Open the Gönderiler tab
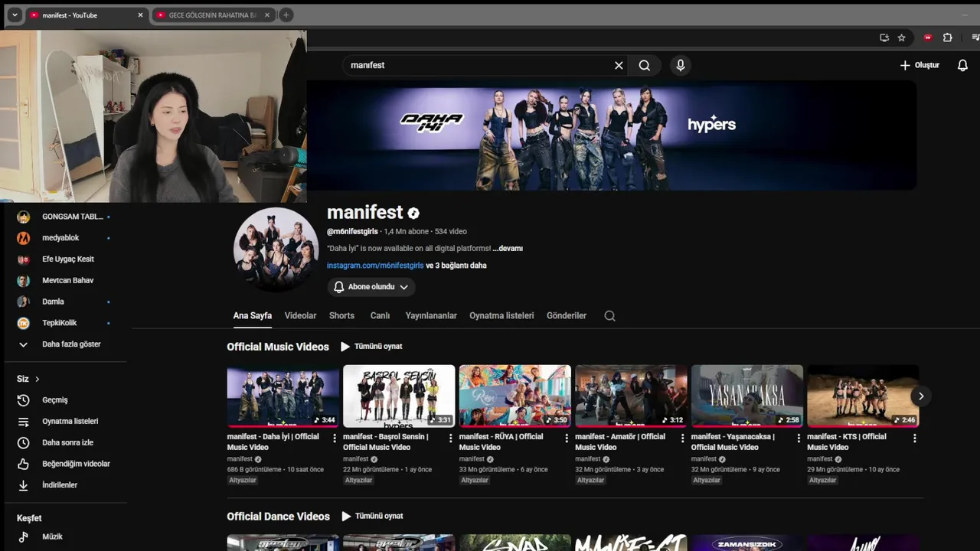 [567, 315]
